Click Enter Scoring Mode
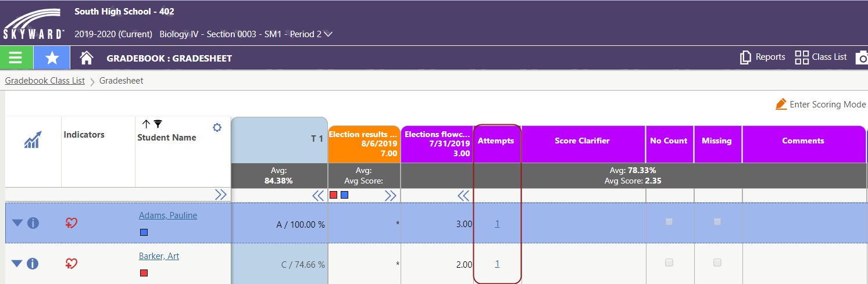Screen dimensions: 868x284 point(821,105)
